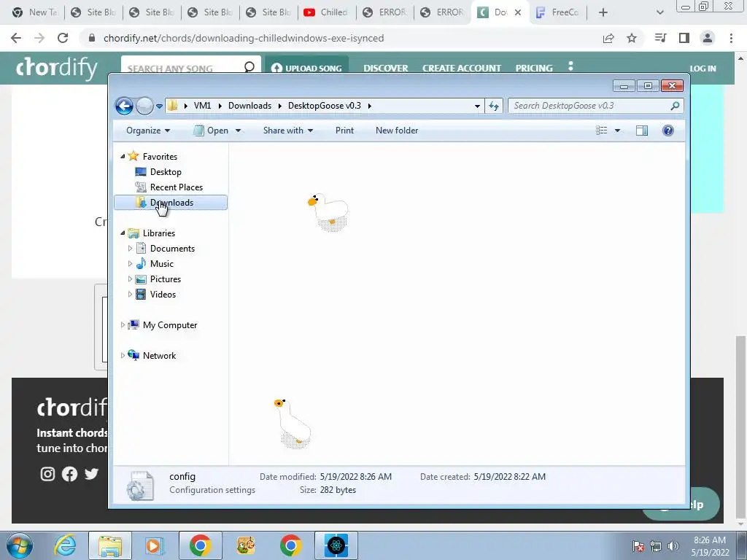Click the Explorer help question mark icon

[668, 131]
